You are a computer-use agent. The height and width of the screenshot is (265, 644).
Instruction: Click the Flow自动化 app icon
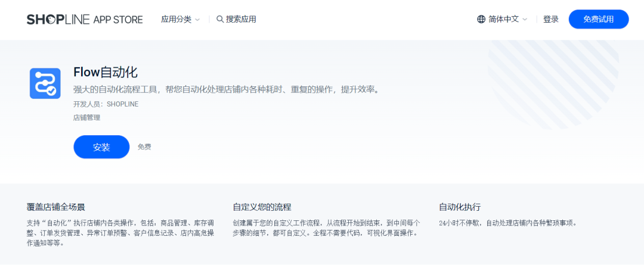[x=45, y=83]
